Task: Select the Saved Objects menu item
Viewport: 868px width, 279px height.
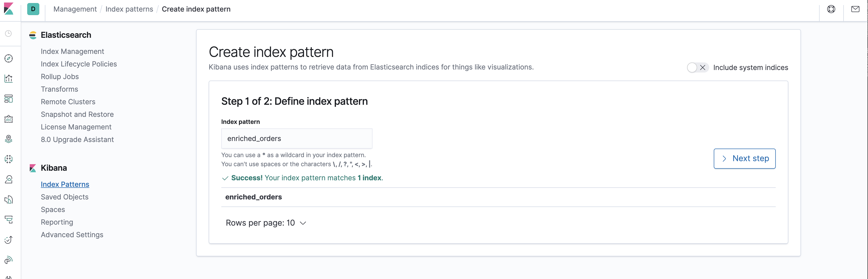Action: click(65, 196)
